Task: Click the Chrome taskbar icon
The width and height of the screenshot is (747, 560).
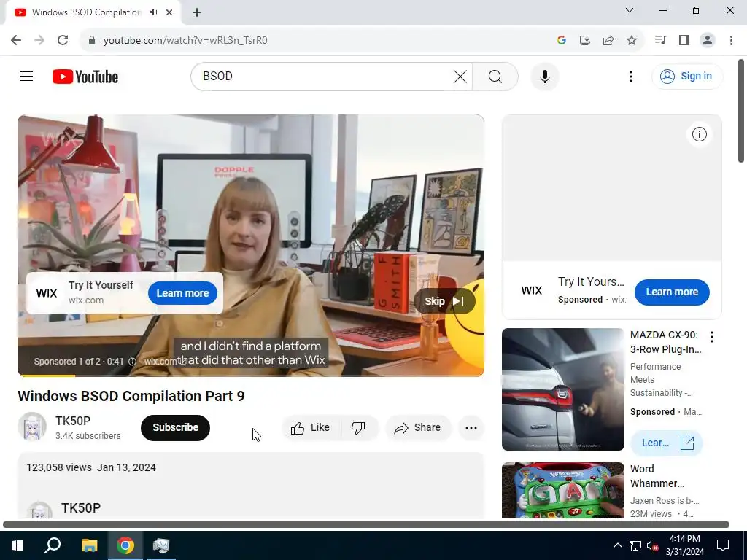Action: [125, 545]
